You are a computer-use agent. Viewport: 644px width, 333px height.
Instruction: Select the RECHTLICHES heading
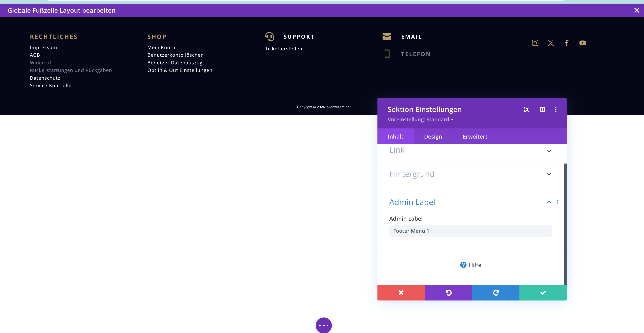coord(54,37)
